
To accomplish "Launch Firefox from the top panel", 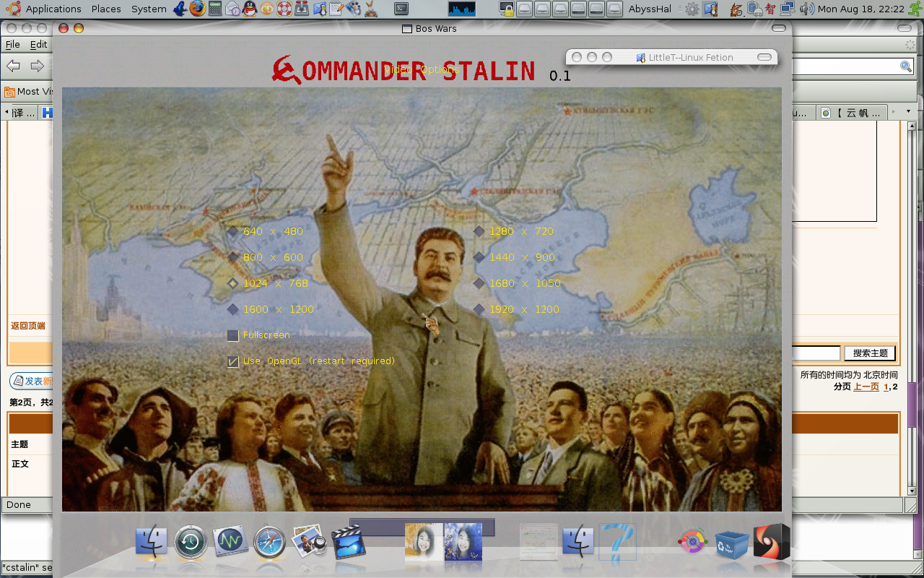I will pos(197,9).
